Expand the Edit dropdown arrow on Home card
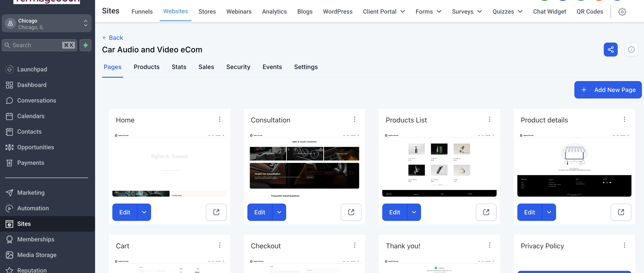The height and width of the screenshot is (273, 644). click(144, 212)
